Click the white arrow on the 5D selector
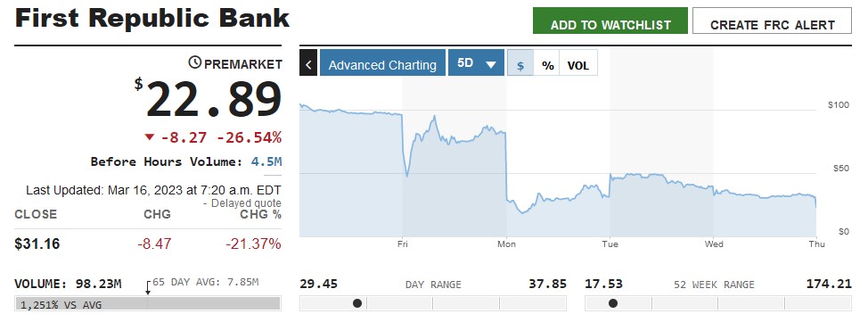This screenshot has height=322, width=868. [x=490, y=64]
